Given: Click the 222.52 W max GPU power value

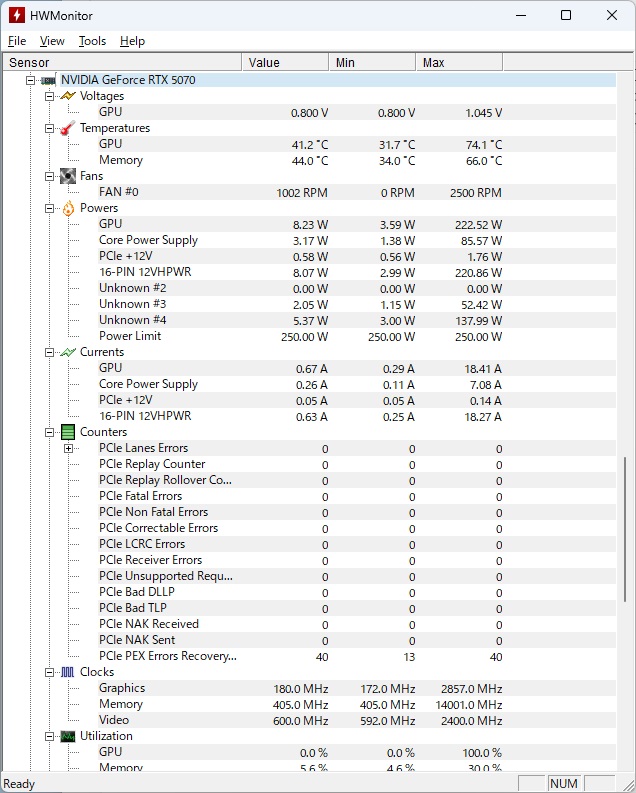Looking at the screenshot, I should pos(478,225).
